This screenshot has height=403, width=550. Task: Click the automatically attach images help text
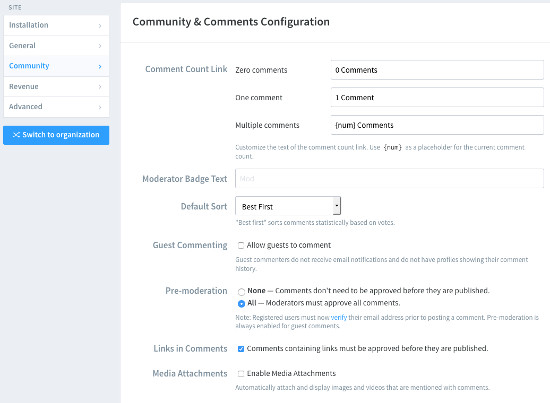(362, 388)
